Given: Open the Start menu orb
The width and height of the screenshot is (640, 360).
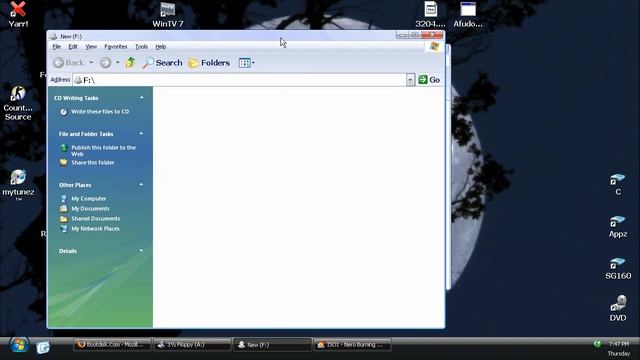Looking at the screenshot, I should [19, 345].
